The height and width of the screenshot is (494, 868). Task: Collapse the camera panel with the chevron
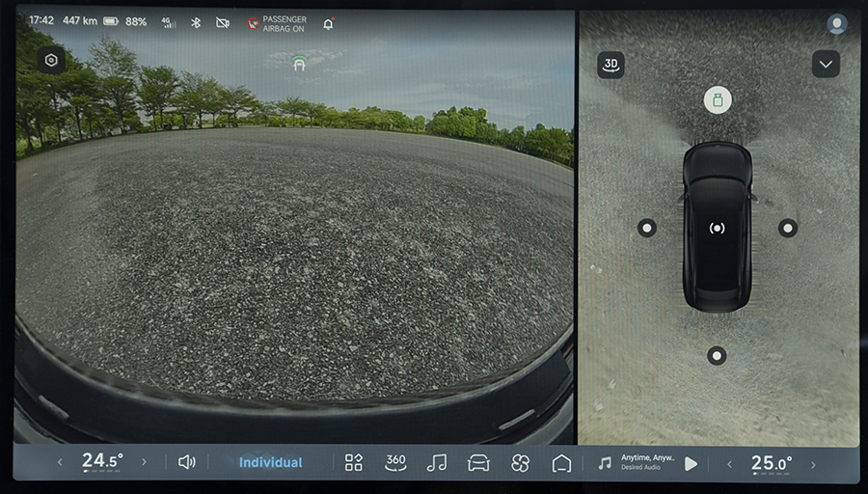[826, 64]
